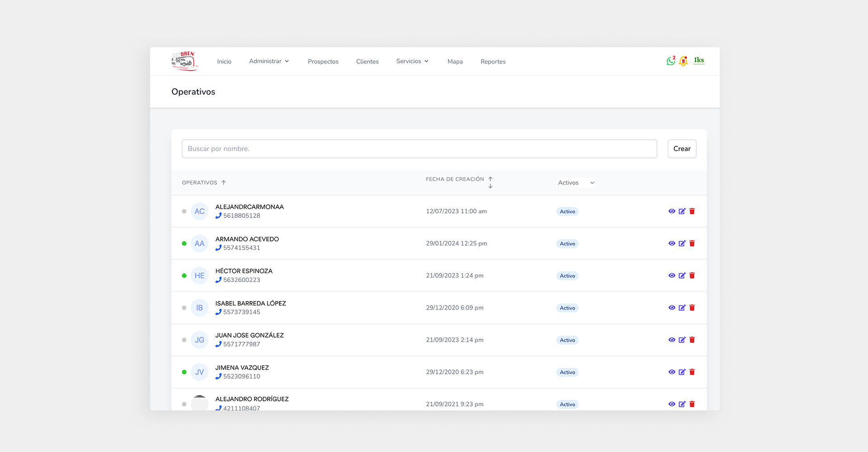Click the Crear button
The image size is (868, 452).
pos(682,149)
